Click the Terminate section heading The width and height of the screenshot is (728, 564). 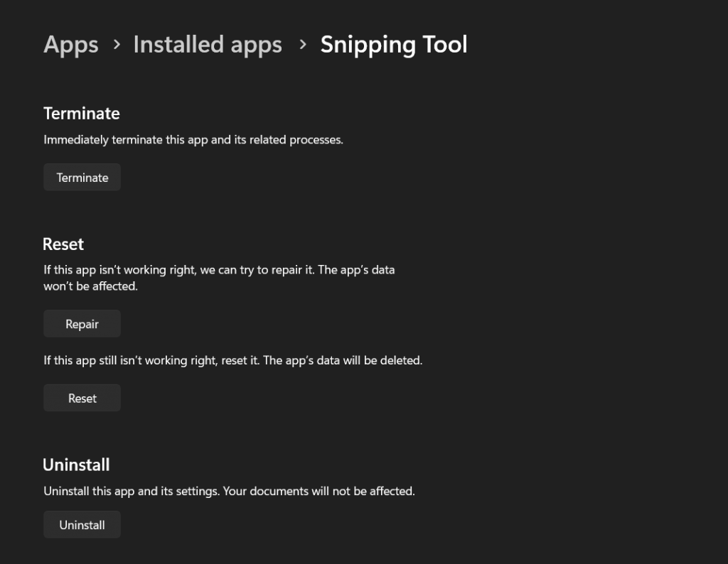tap(81, 113)
